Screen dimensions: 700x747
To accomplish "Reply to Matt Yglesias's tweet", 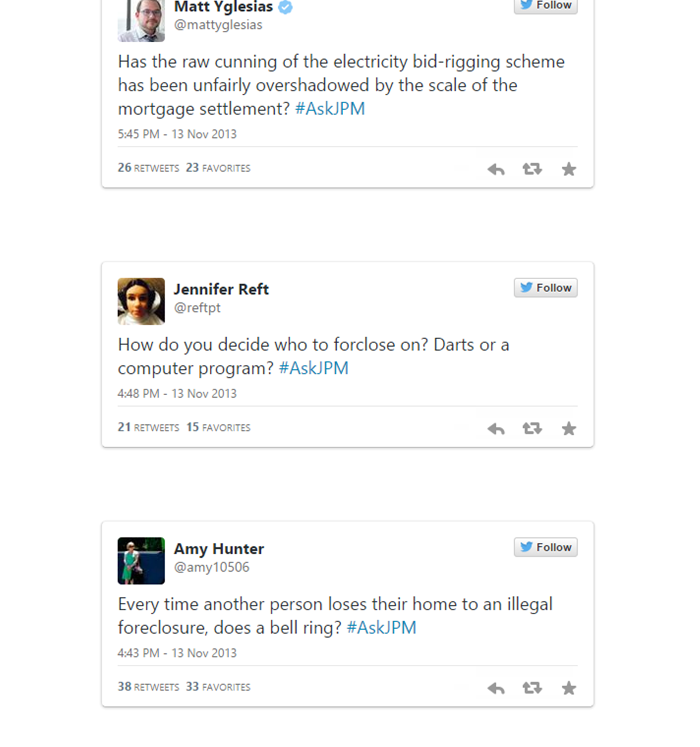I will click(496, 169).
